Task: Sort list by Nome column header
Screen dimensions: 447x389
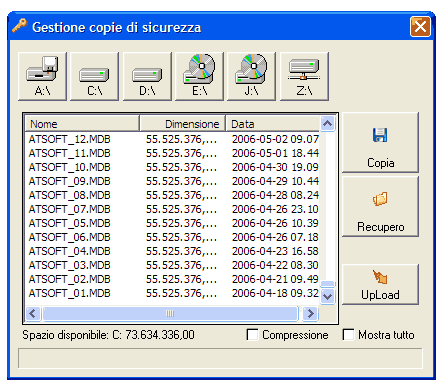Action: point(82,124)
